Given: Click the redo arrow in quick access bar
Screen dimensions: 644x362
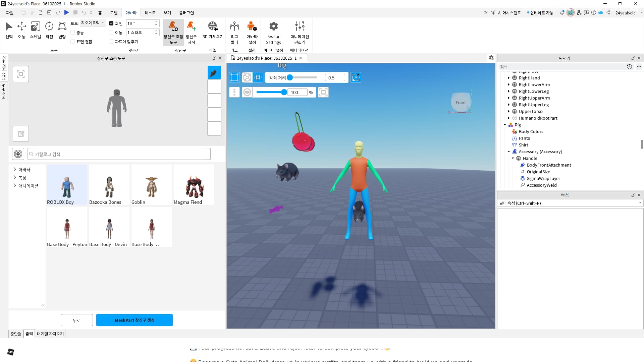Looking at the screenshot, I should pos(58,12).
